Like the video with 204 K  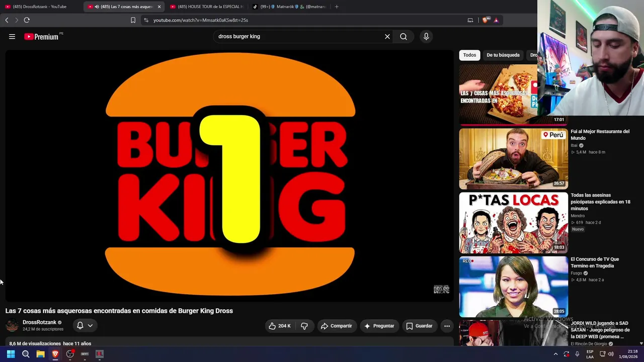pyautogui.click(x=279, y=326)
